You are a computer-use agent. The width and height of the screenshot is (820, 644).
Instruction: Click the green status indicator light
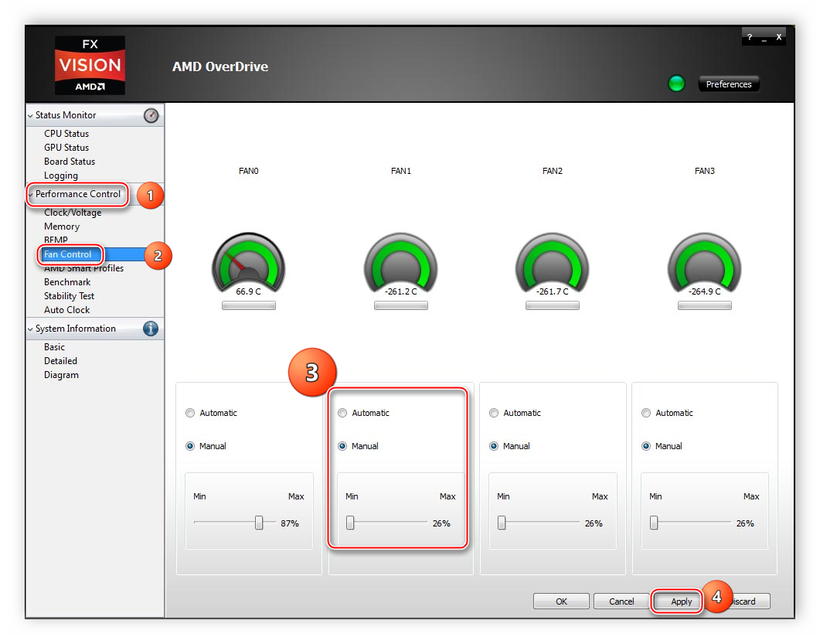coord(676,84)
